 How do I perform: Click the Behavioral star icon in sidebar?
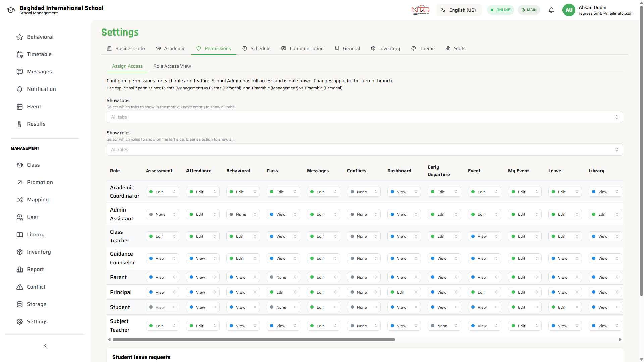[20, 37]
